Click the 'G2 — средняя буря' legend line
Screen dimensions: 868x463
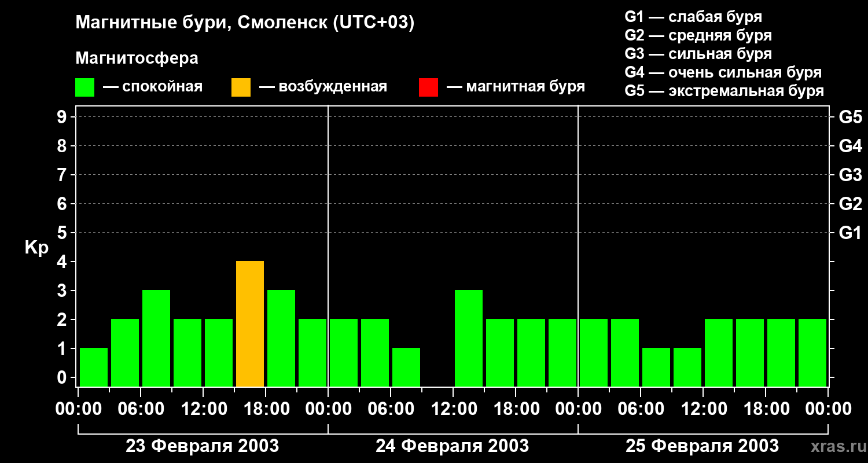698,35
